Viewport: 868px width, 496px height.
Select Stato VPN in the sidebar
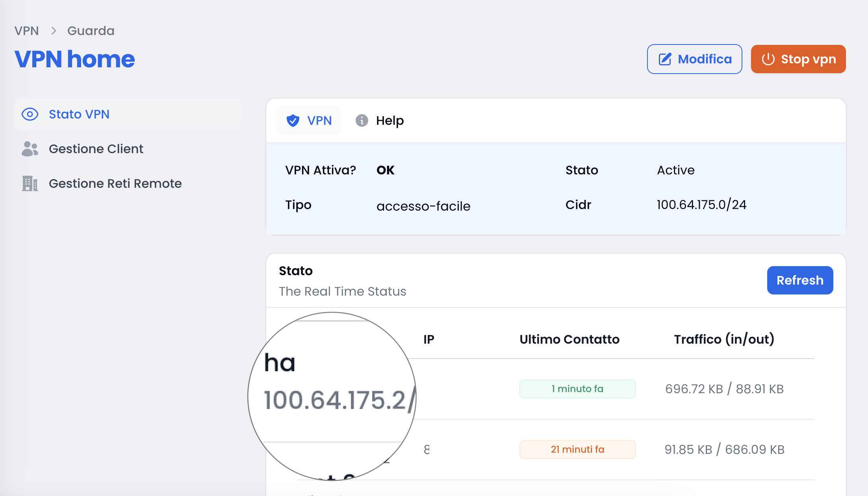point(127,114)
